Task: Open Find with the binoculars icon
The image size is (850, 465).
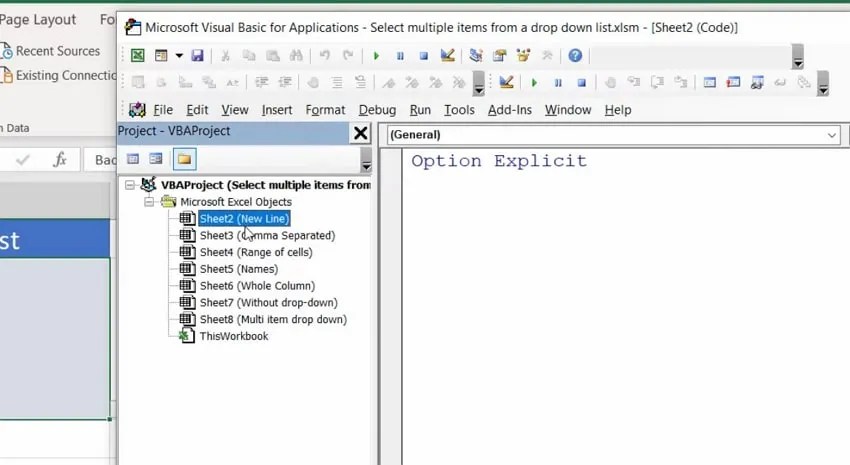Action: click(x=296, y=55)
